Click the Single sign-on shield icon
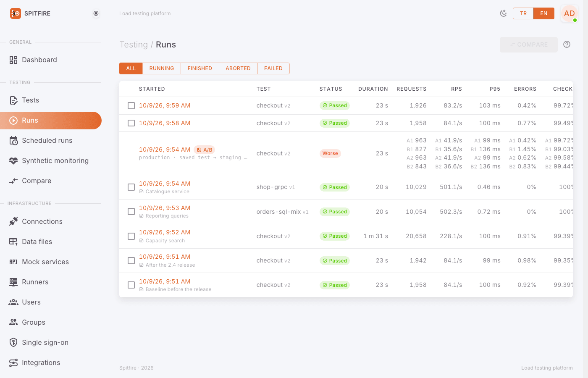This screenshot has width=588, height=378. [x=13, y=342]
